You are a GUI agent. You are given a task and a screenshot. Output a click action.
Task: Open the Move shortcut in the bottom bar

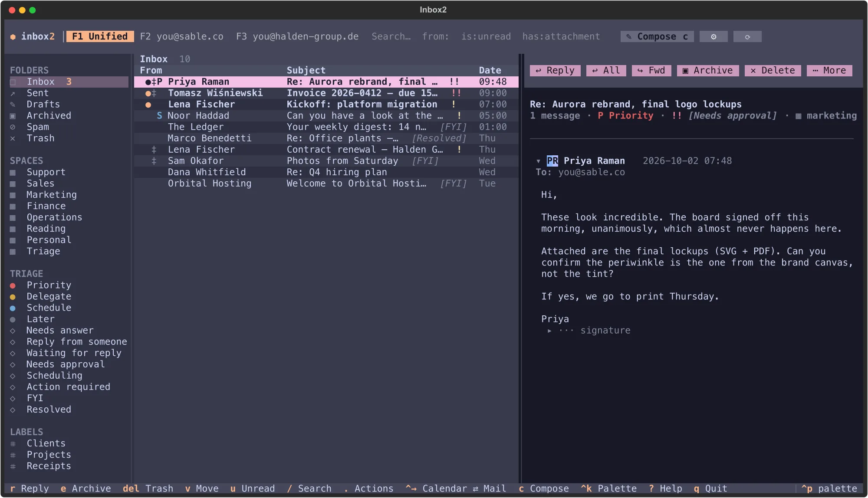[x=202, y=488]
